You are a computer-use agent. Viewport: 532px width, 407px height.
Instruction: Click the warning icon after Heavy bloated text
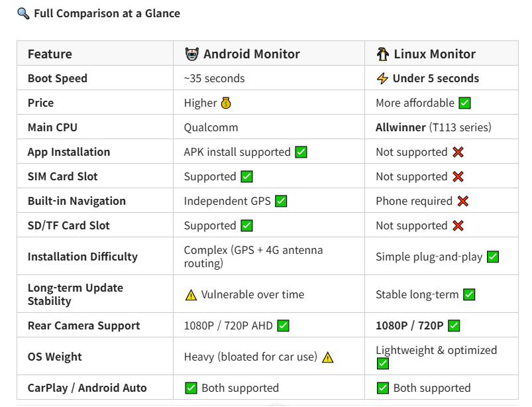click(327, 357)
